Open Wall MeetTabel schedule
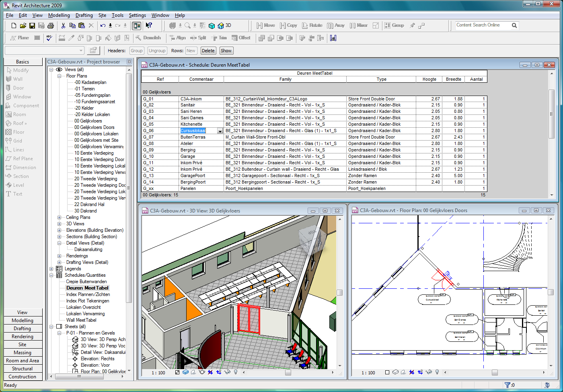 [81, 320]
